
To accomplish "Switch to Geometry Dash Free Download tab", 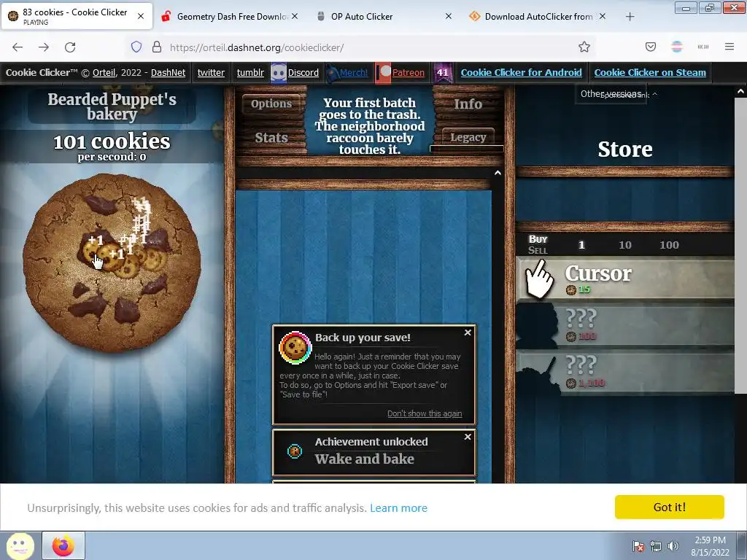I will pos(230,16).
